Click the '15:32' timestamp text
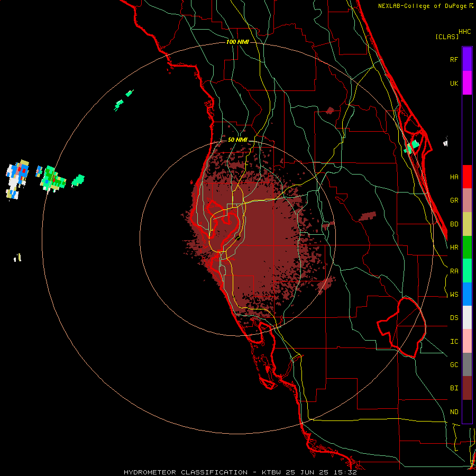Screen dimensions: 476x476 click(x=344, y=472)
